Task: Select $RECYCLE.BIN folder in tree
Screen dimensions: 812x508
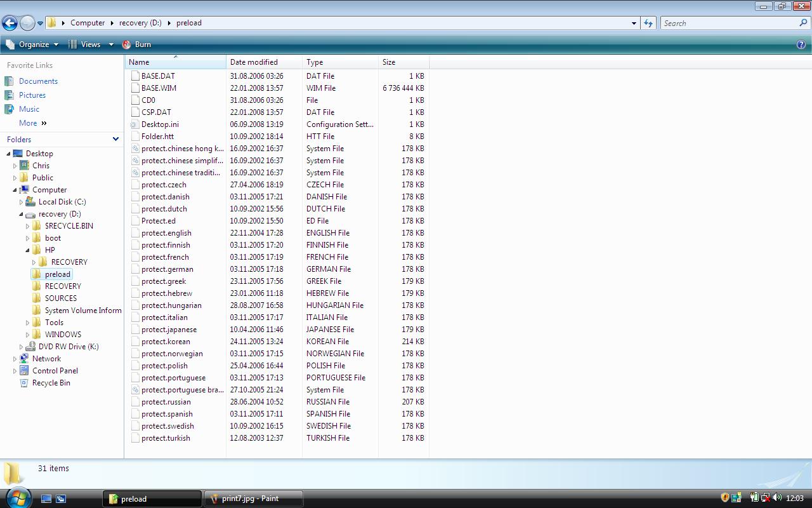Action: pos(69,226)
